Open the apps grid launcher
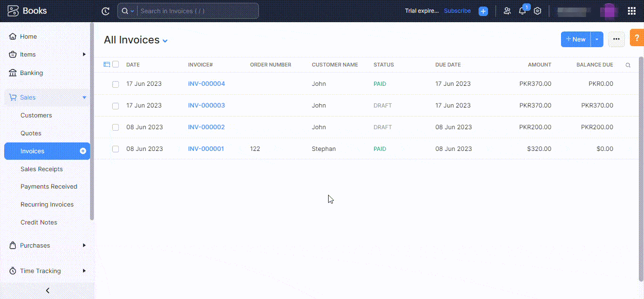644x299 pixels. tap(632, 11)
